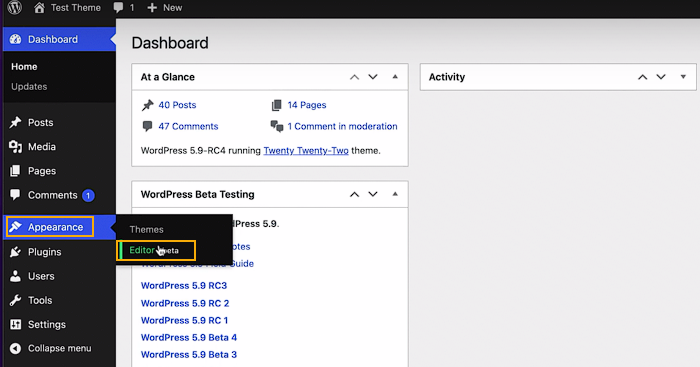The image size is (700, 367).
Task: Expand the Activity panel triangle
Action: click(x=683, y=77)
